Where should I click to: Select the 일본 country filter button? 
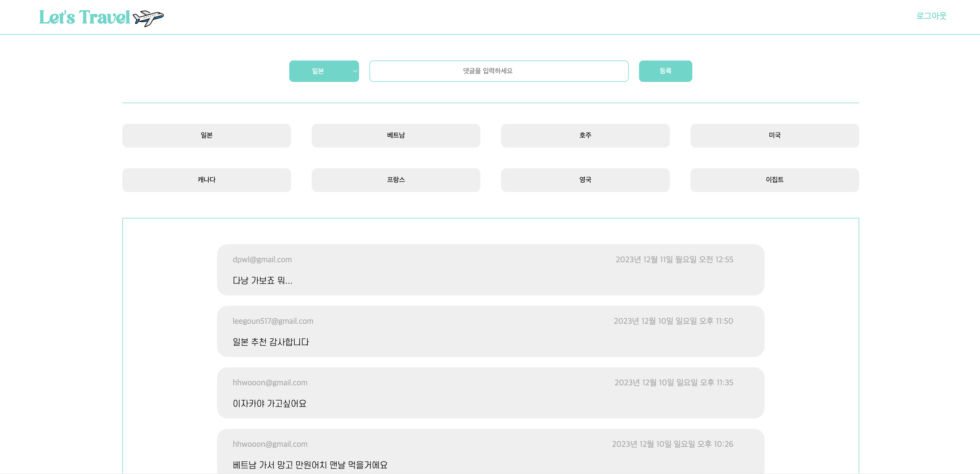coord(206,135)
